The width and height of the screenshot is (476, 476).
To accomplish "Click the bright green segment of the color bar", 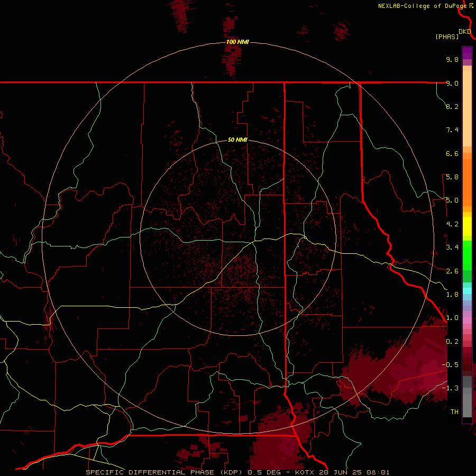I will coord(467,255).
